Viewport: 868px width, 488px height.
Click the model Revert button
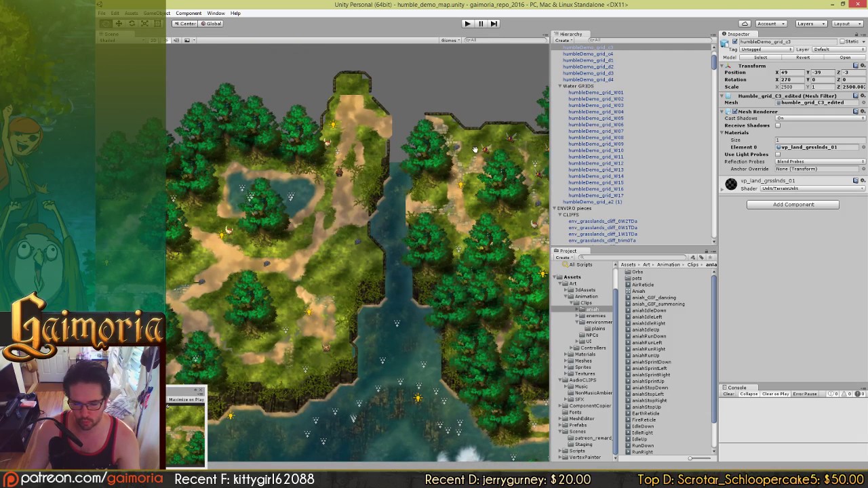[802, 58]
